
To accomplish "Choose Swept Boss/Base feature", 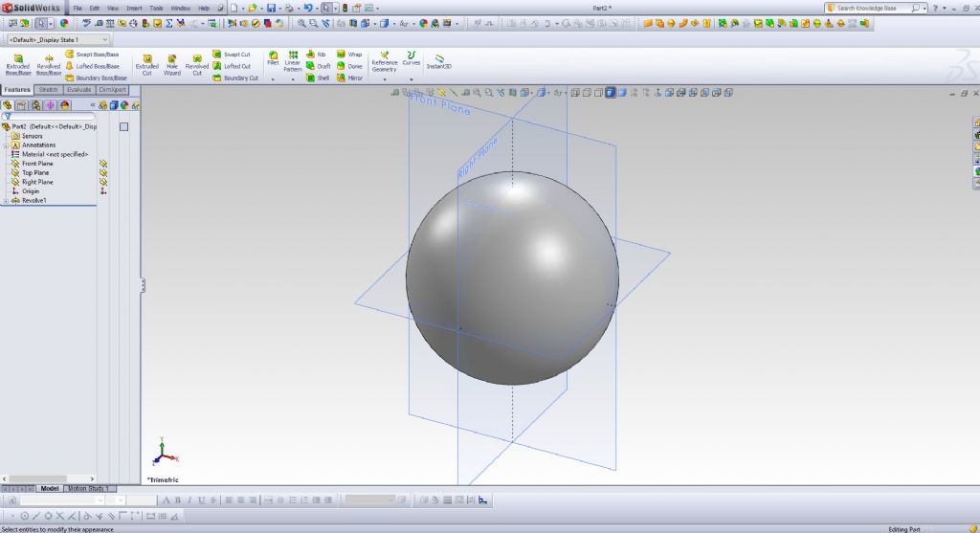I will point(92,55).
